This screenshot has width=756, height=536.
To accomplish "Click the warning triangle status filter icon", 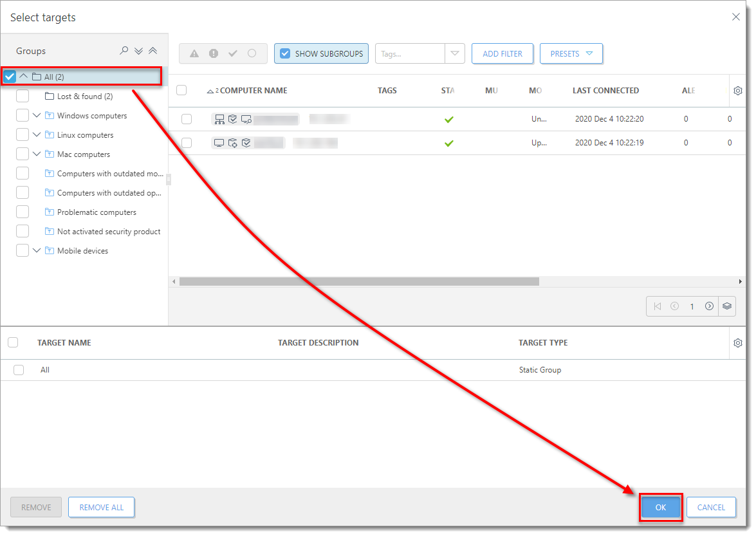I will click(x=194, y=53).
